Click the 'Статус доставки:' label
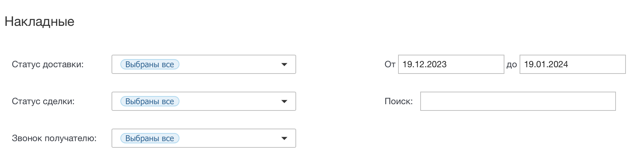Image resolution: width=644 pixels, height=167 pixels. point(48,65)
